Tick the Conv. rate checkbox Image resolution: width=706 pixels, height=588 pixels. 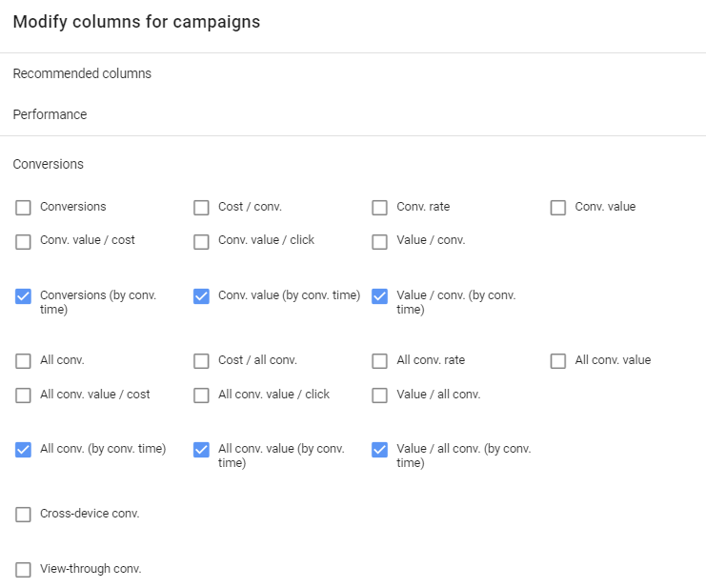click(379, 208)
